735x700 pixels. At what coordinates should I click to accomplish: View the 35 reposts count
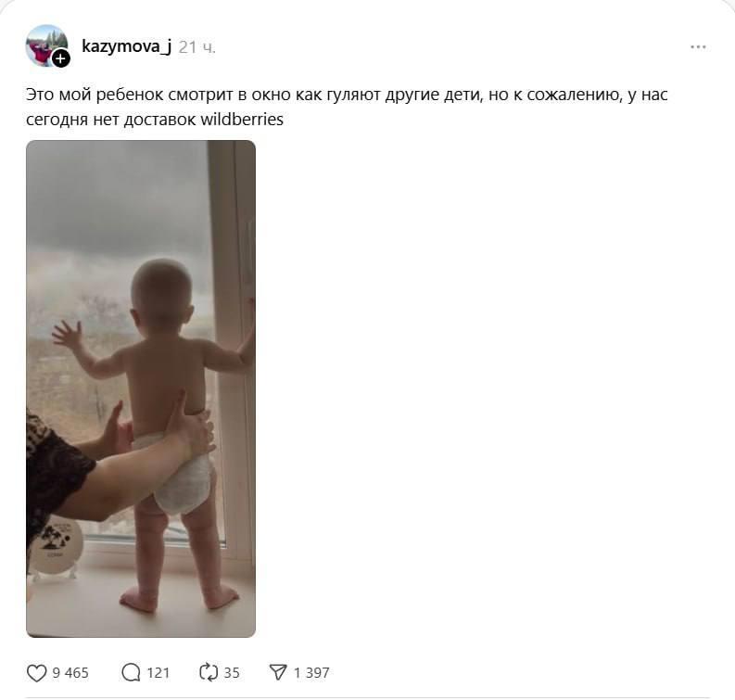click(232, 673)
